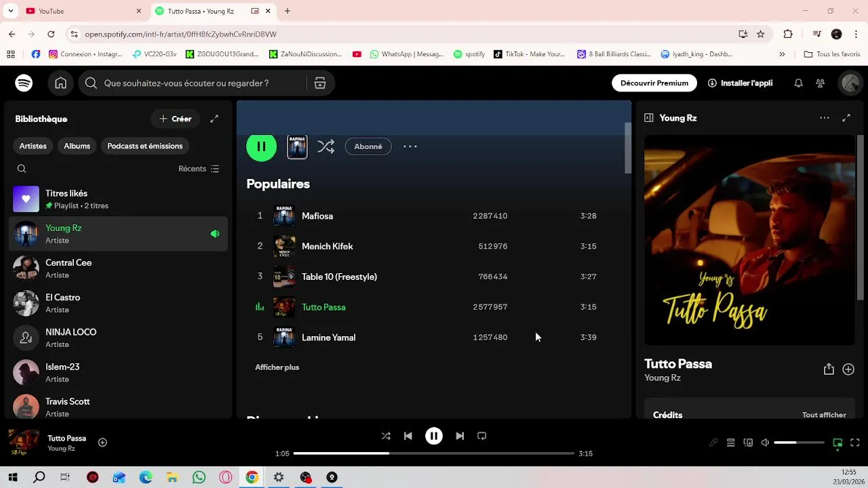Viewport: 868px width, 488px height.
Task: Unfollow artist via Abonné button
Action: click(x=368, y=146)
